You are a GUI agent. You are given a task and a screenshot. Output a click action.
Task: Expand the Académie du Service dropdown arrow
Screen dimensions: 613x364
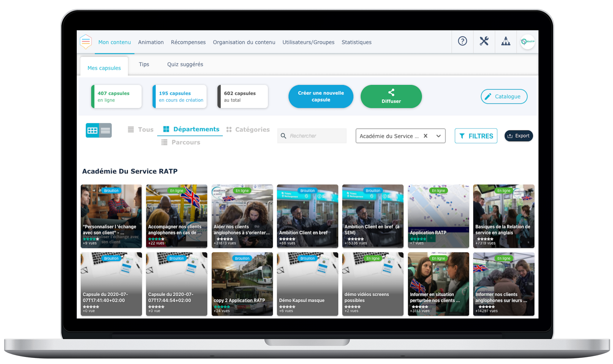pyautogui.click(x=438, y=136)
